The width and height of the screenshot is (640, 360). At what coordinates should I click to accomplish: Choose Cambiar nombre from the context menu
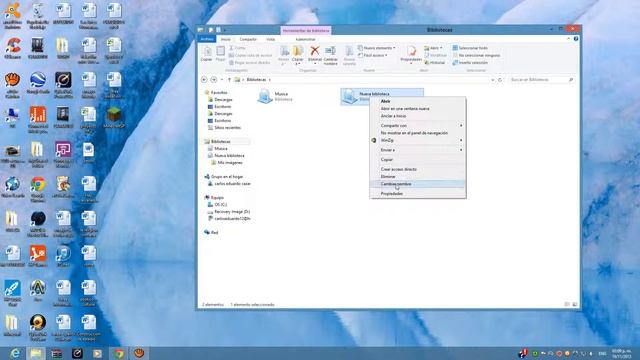418,184
